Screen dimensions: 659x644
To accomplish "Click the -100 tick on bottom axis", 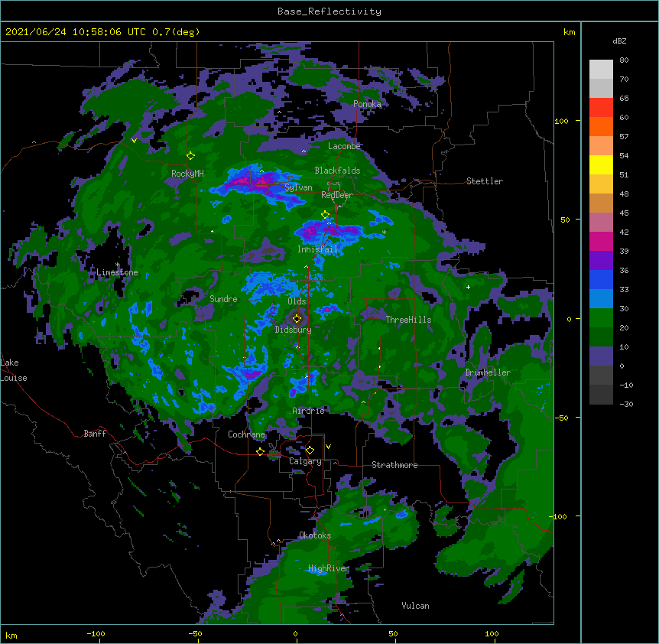I will pos(96,633).
